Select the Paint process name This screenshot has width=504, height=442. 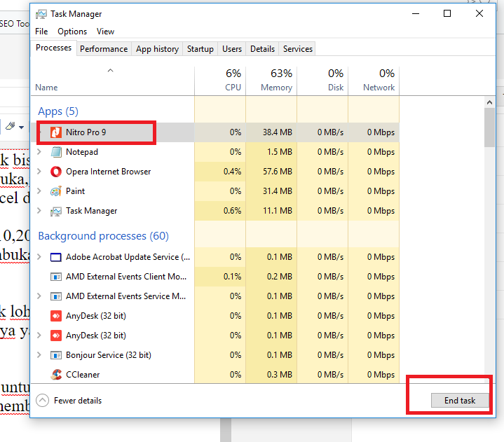(x=75, y=191)
